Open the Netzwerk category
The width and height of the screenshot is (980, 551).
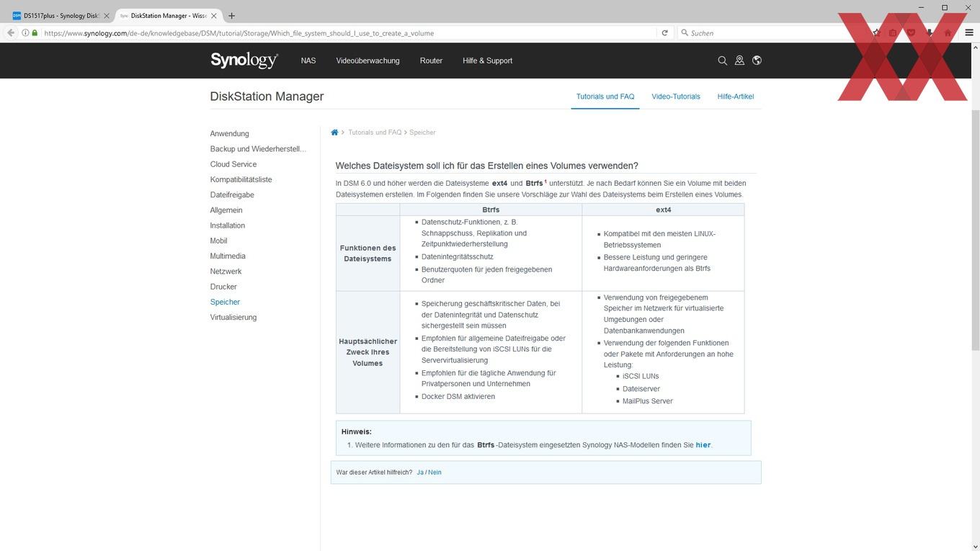[226, 272]
